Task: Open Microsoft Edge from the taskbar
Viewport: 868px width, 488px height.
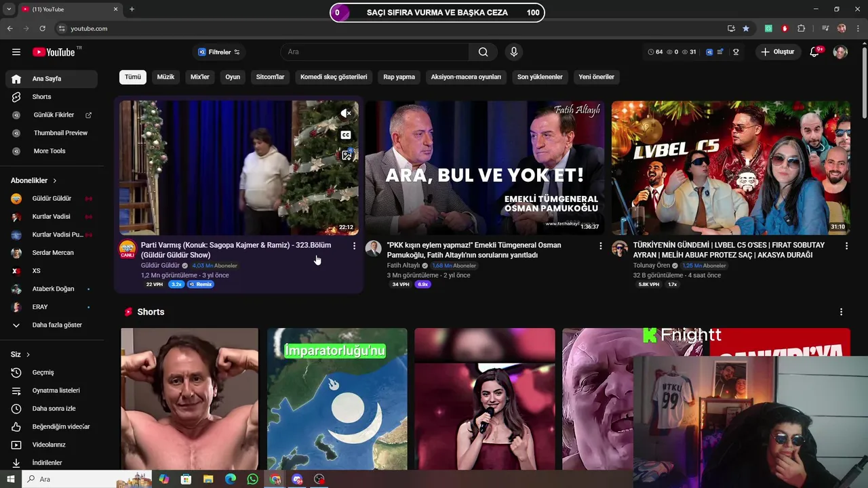Action: [x=231, y=479]
